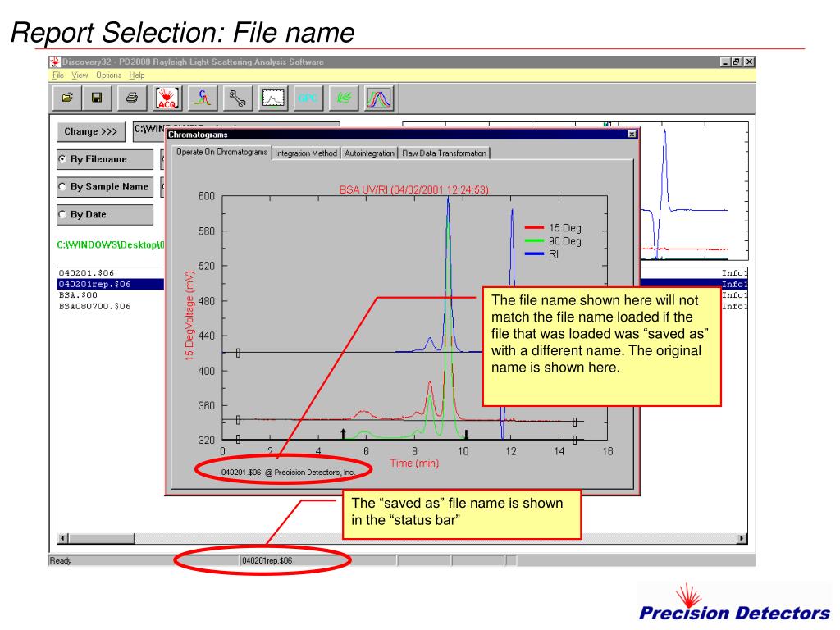Image resolution: width=840 pixels, height=630 pixels.
Task: Close the Chromatograms dialog
Action: [x=632, y=134]
